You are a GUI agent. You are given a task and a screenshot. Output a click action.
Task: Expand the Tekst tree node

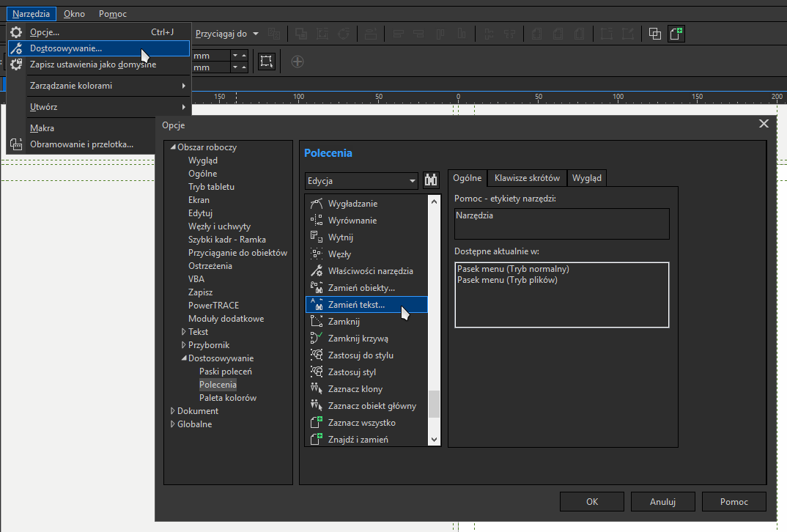[184, 332]
